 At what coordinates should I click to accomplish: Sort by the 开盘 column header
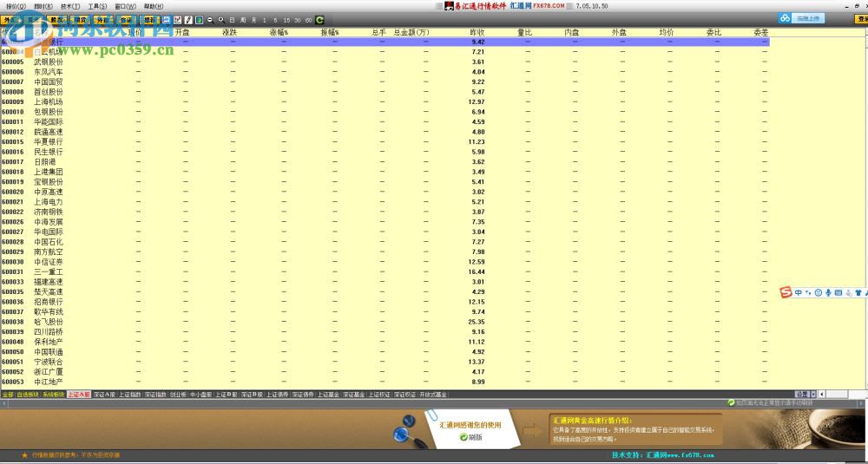(182, 33)
